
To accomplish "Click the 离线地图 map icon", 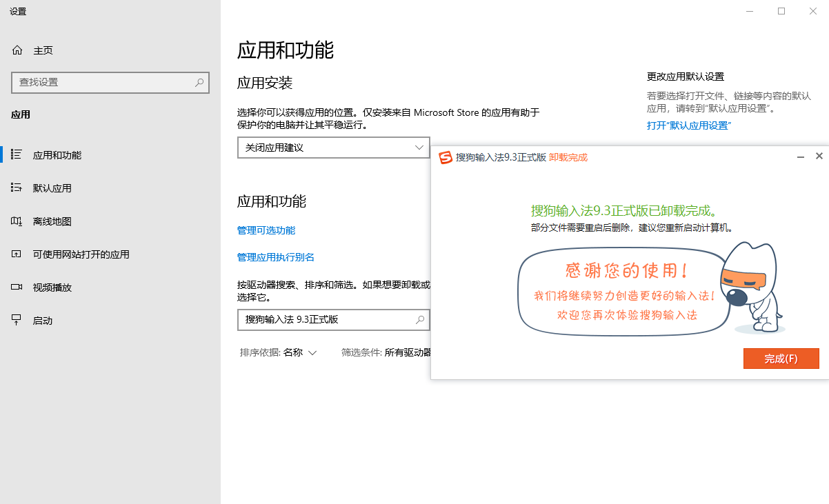I will coord(17,221).
